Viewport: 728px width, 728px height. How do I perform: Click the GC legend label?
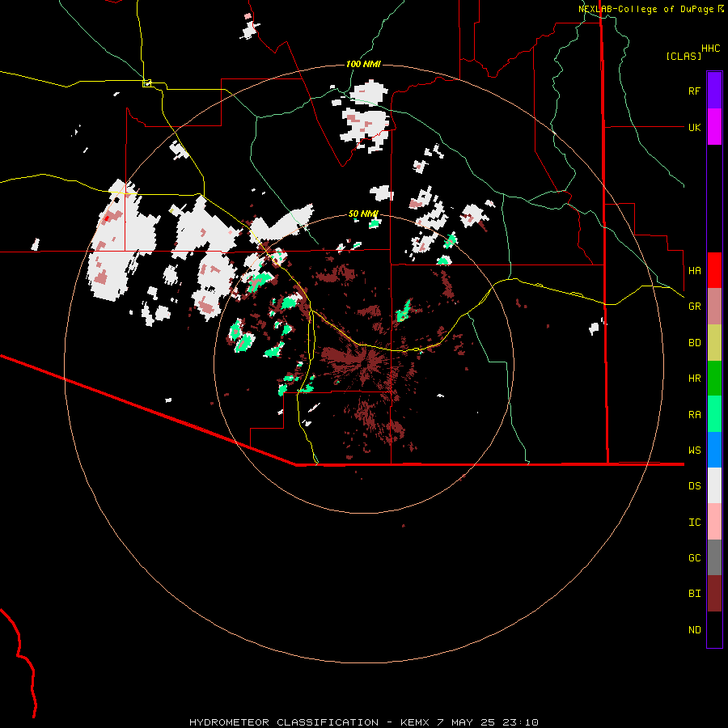pos(694,558)
